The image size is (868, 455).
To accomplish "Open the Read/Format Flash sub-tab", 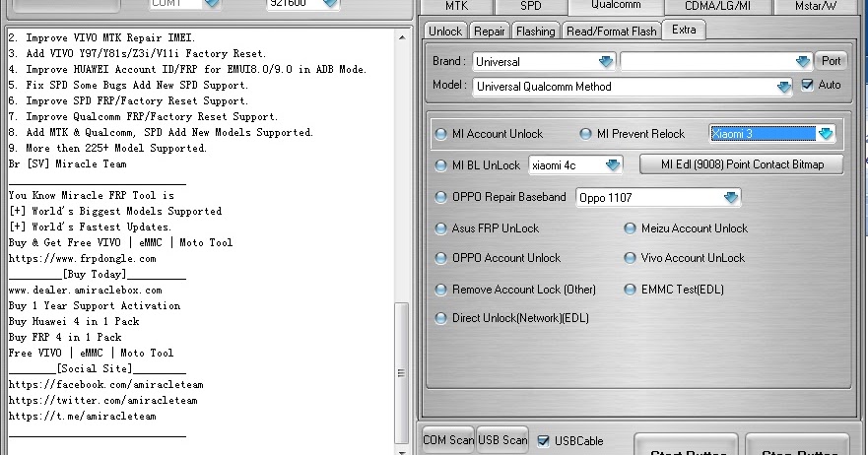I will click(x=612, y=31).
